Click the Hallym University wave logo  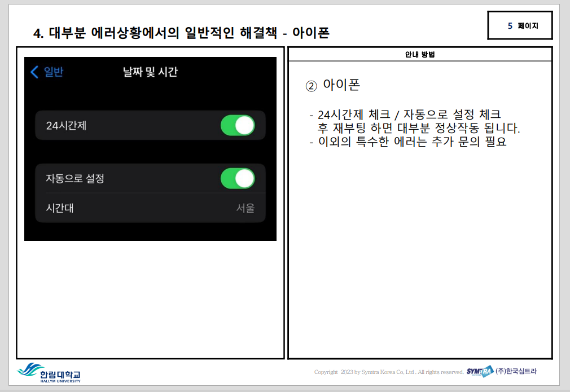[28, 370]
